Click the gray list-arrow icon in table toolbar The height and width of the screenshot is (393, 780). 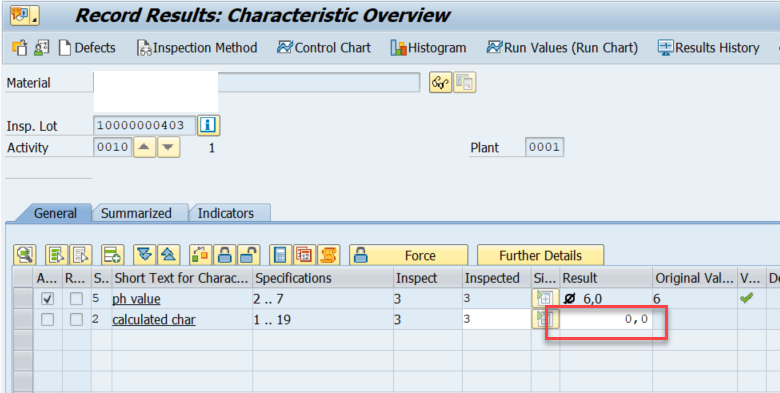coord(80,255)
